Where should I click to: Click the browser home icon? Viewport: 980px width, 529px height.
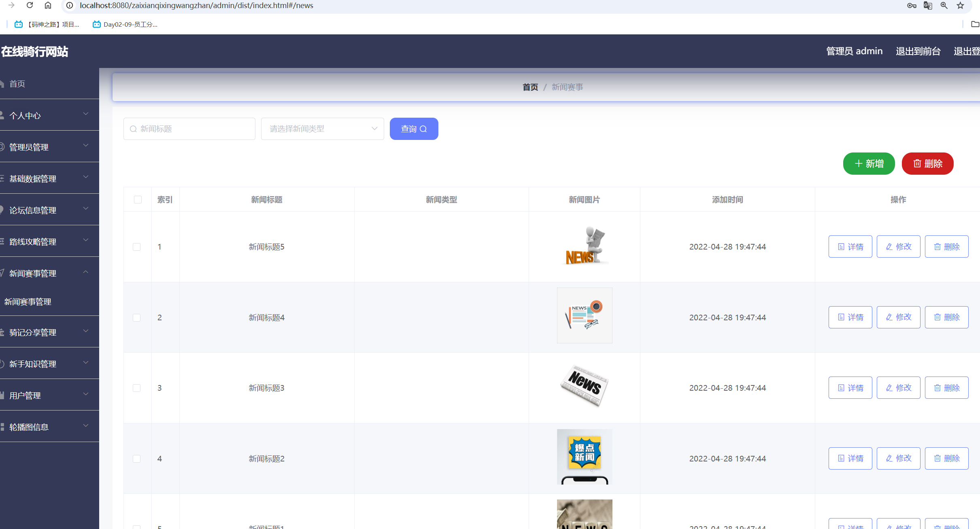point(48,5)
